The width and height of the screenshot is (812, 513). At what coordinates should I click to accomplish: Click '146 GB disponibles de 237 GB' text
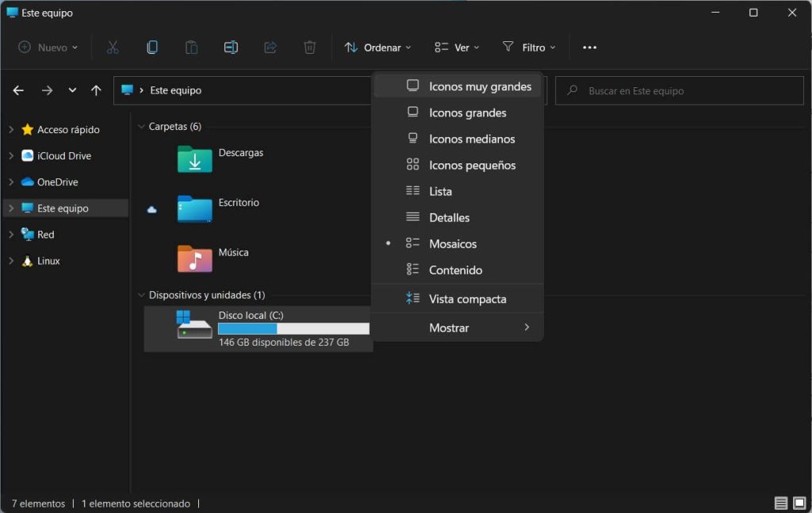tap(284, 343)
